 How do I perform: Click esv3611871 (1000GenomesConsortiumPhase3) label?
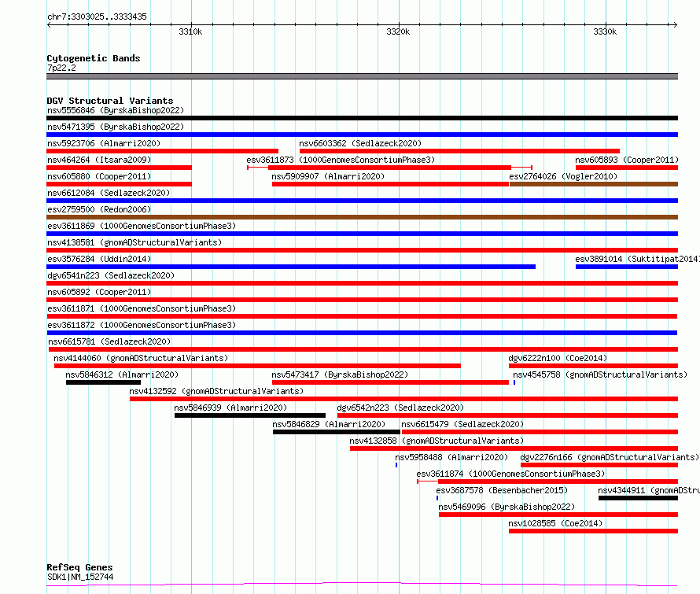142,308
